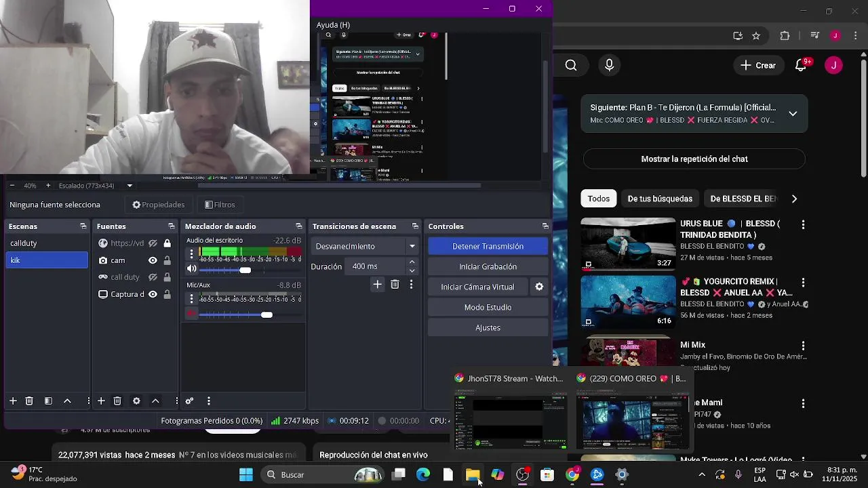Image resolution: width=868 pixels, height=488 pixels.
Task: Unlock the https://vd source
Action: [167, 243]
